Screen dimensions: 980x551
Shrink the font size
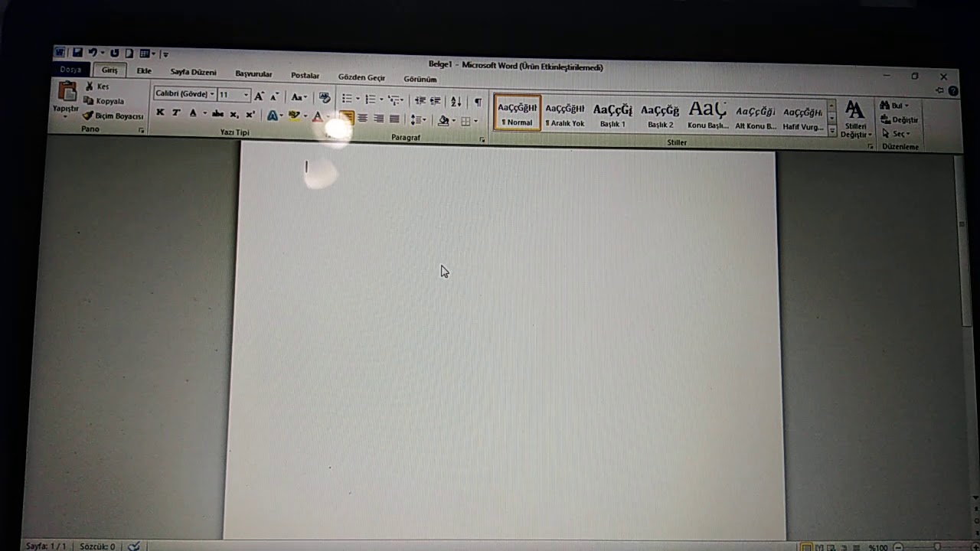(274, 96)
